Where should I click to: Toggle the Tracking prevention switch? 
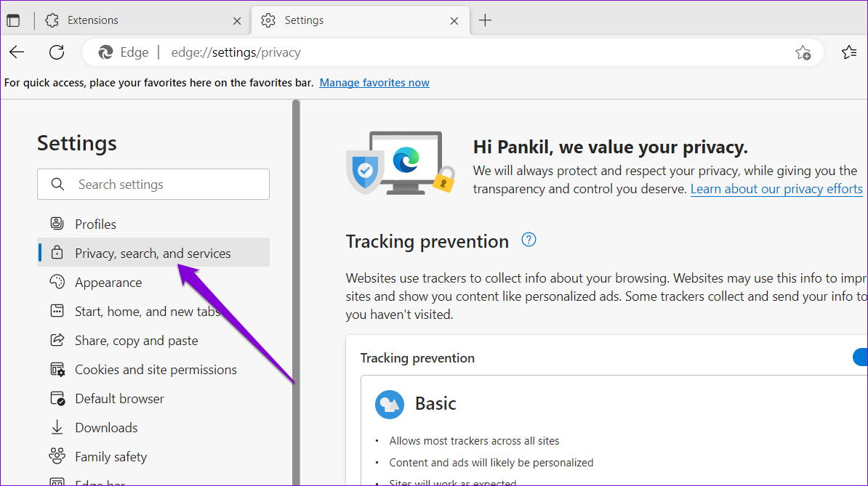coord(859,357)
